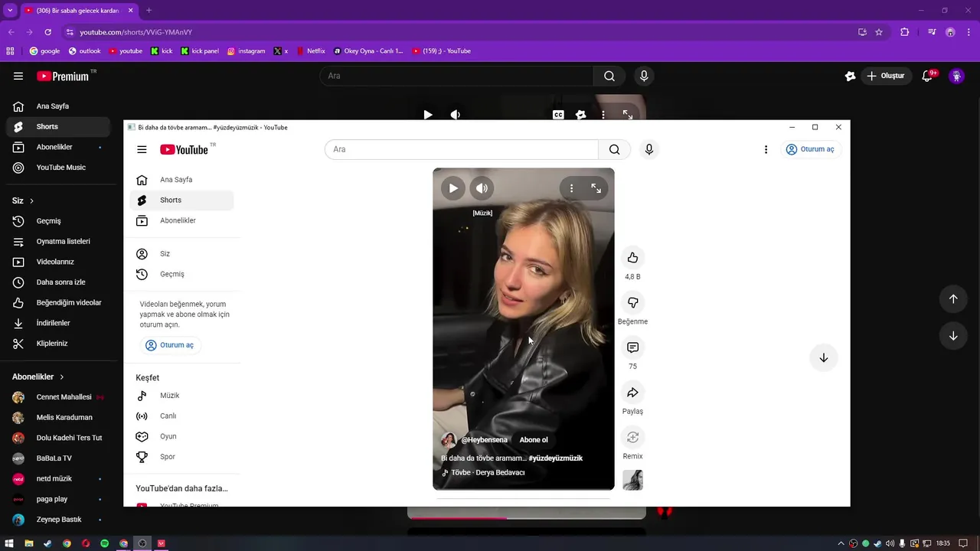The width and height of the screenshot is (980, 551).
Task: Open the account avatar menu in background window
Action: click(x=956, y=76)
